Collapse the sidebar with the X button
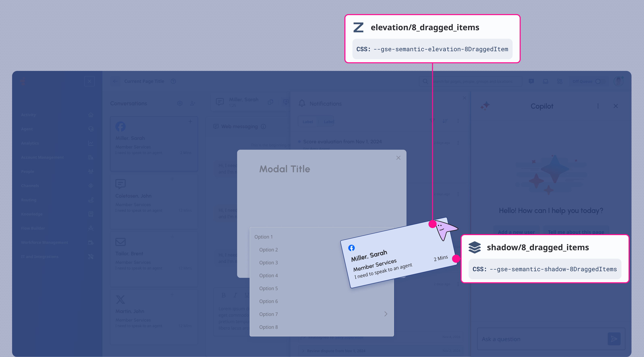Screen dimensions: 644x357 click(90, 81)
